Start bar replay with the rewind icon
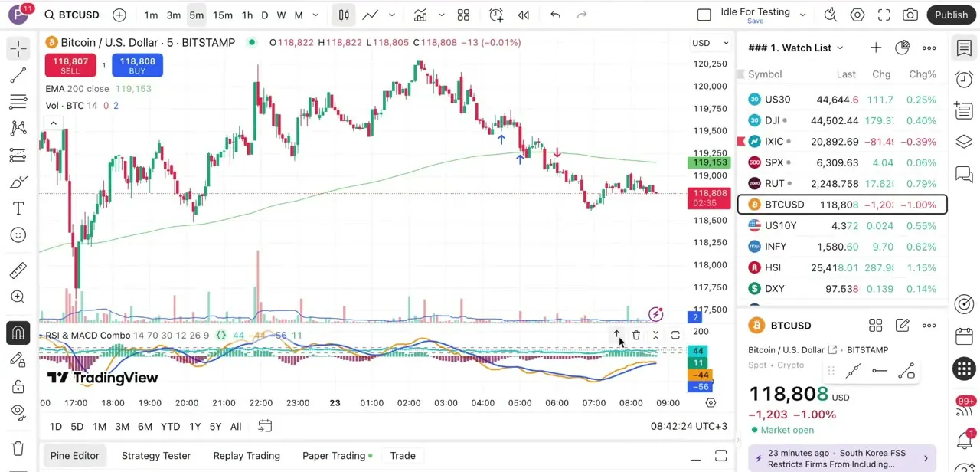980x472 pixels. point(524,15)
